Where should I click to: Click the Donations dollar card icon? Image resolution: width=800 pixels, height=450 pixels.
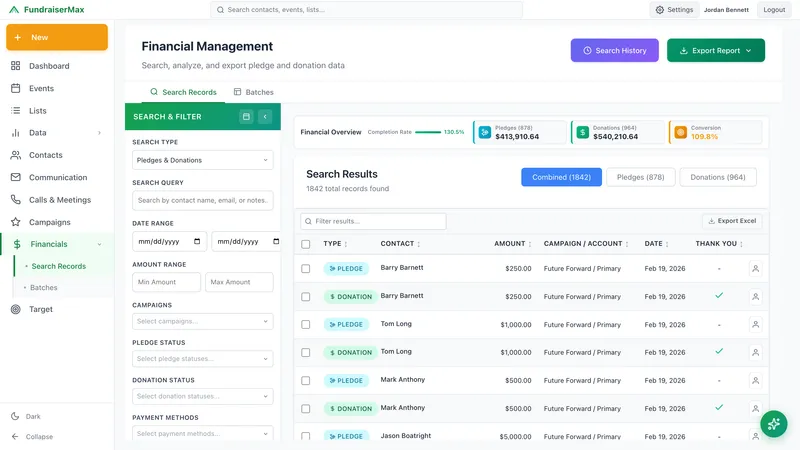[x=583, y=133]
